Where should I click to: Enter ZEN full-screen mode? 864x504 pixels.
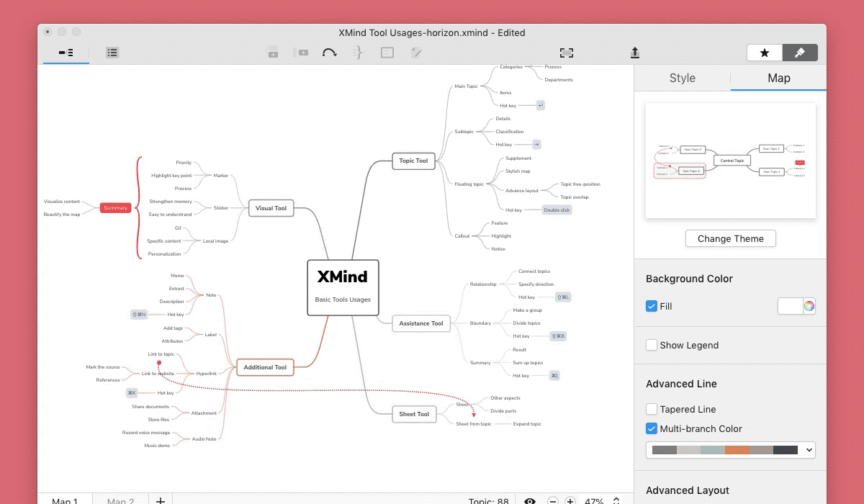(567, 53)
